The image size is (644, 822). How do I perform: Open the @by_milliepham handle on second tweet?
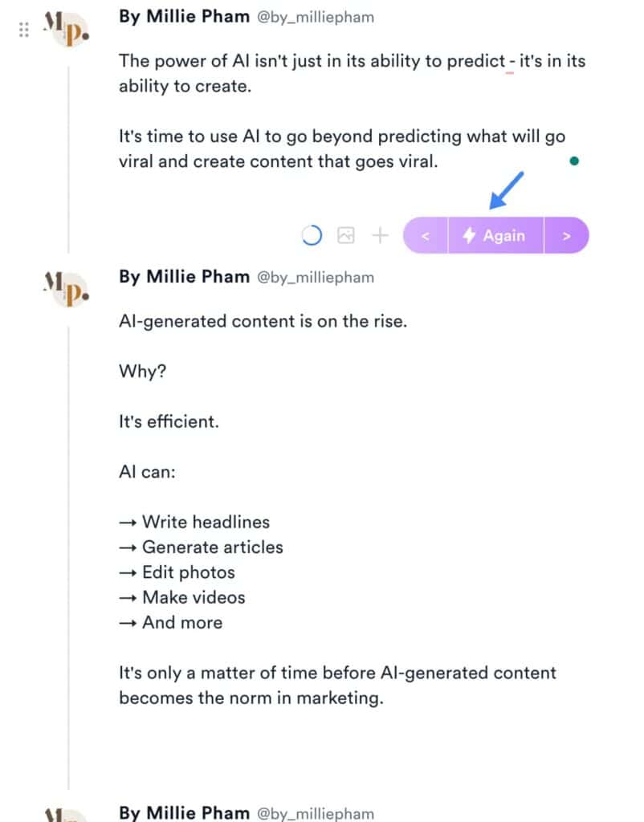tap(316, 277)
